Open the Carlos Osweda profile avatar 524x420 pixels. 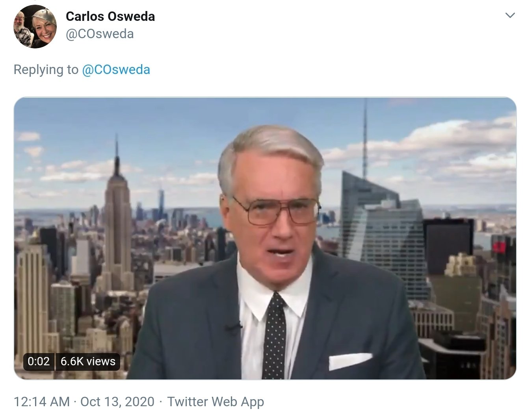point(35,26)
